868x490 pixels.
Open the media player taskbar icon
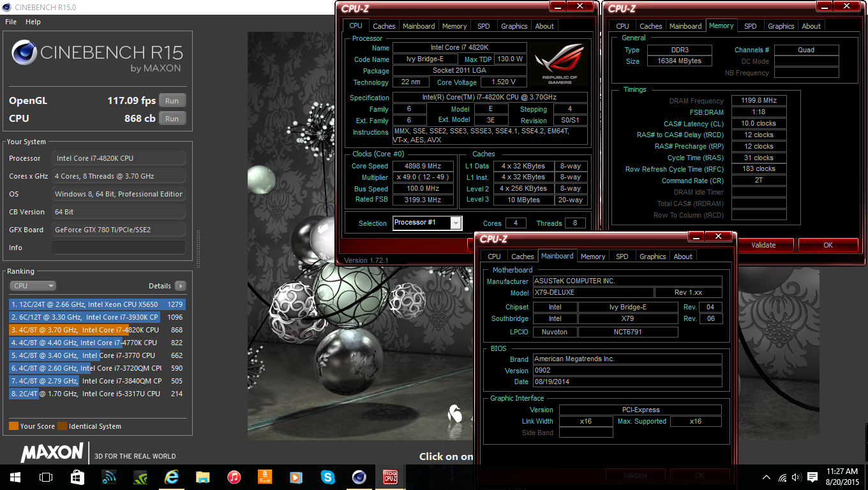(x=296, y=477)
